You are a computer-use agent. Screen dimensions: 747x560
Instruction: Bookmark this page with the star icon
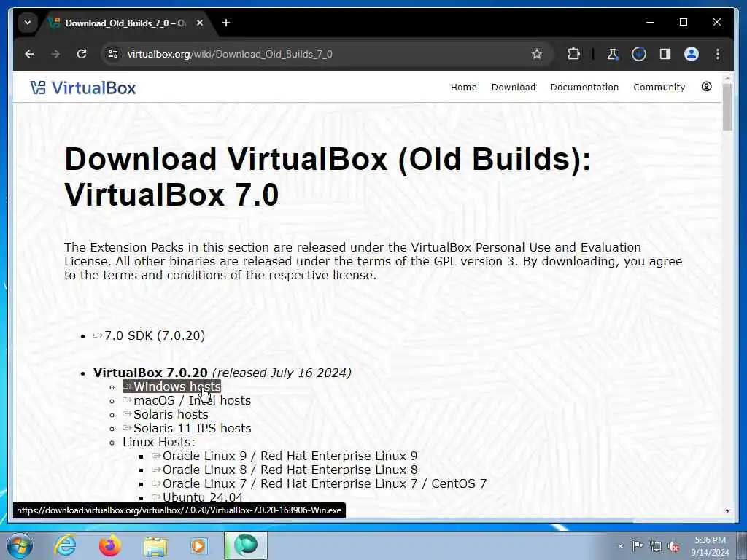coord(537,54)
